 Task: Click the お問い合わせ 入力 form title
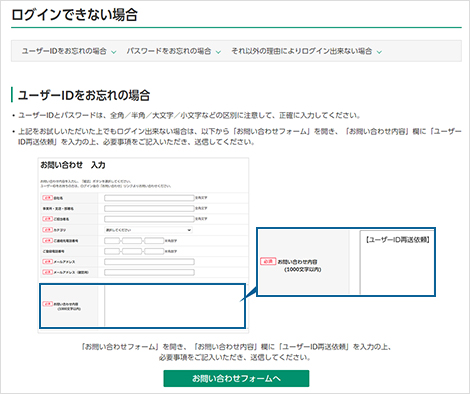tap(73, 165)
